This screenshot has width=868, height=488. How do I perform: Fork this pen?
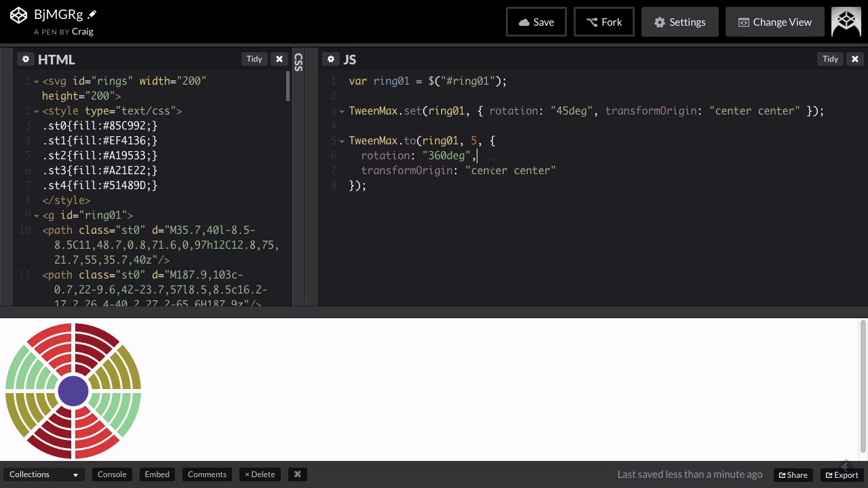point(604,22)
